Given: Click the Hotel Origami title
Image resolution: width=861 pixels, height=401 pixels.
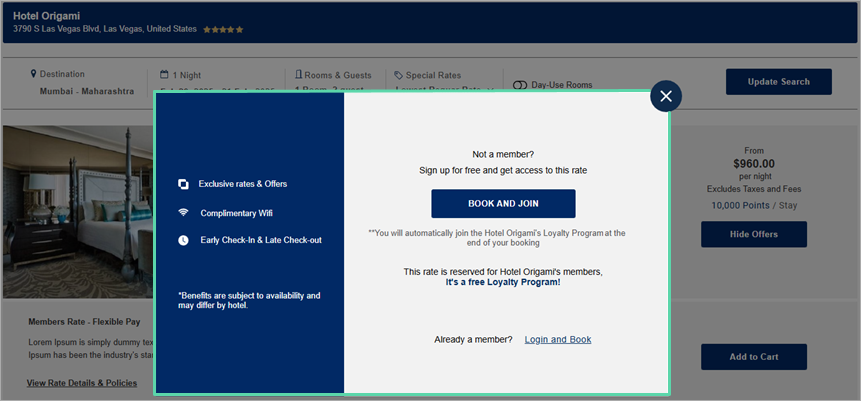Looking at the screenshot, I should tap(47, 16).
